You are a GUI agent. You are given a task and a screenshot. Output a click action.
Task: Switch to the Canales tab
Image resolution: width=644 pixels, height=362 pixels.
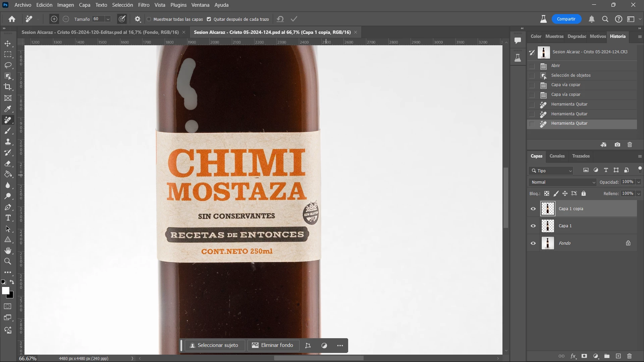[x=557, y=156]
